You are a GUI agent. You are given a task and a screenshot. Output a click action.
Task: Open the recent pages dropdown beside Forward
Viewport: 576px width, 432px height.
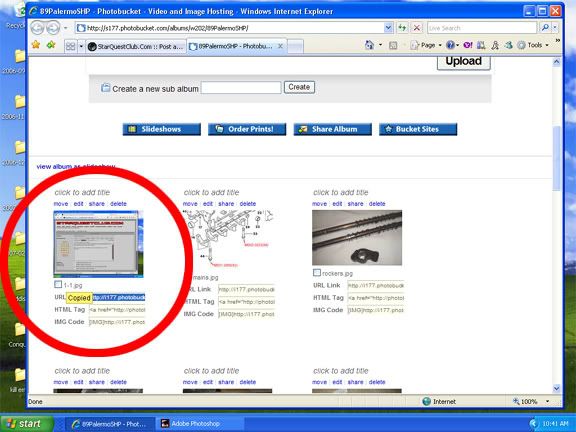(x=65, y=28)
